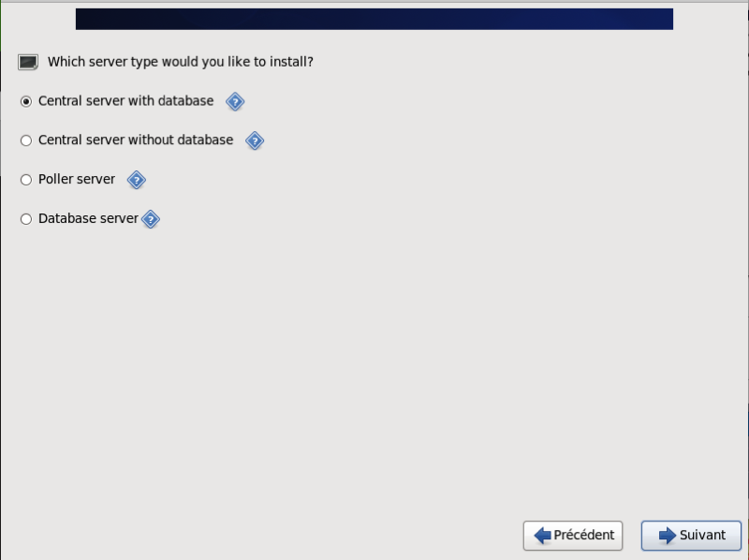Open help for Central server without database
Screen dimensions: 749x560
(255, 140)
